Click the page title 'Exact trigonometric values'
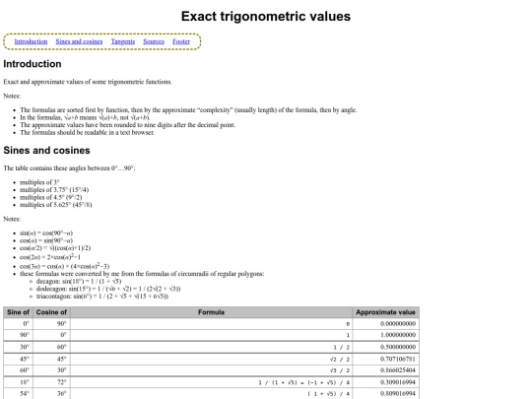This screenshot has height=399, width=532. coord(266,17)
